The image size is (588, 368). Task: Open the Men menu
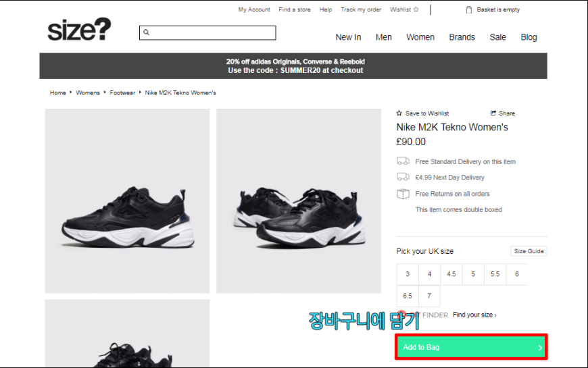384,37
